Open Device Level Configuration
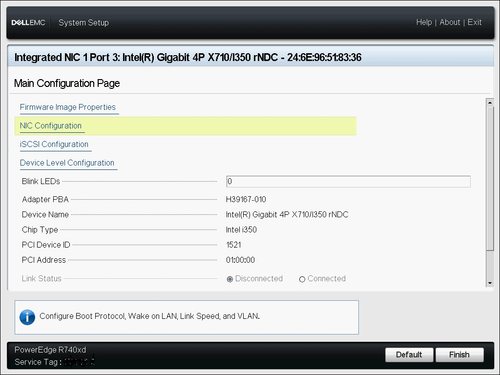Image resolution: width=500 pixels, height=375 pixels. point(67,163)
